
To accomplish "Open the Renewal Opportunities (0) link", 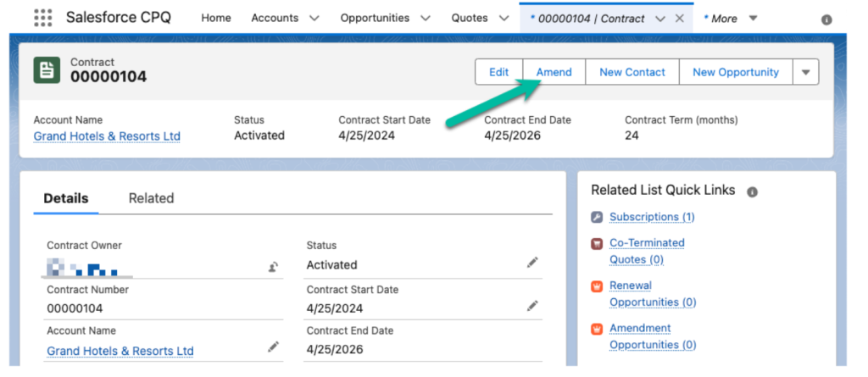I will point(653,293).
